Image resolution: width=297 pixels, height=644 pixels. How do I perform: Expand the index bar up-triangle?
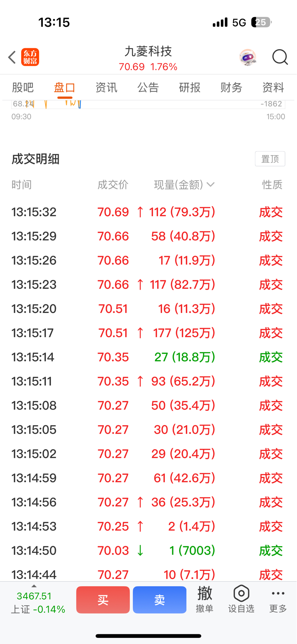click(x=34, y=586)
